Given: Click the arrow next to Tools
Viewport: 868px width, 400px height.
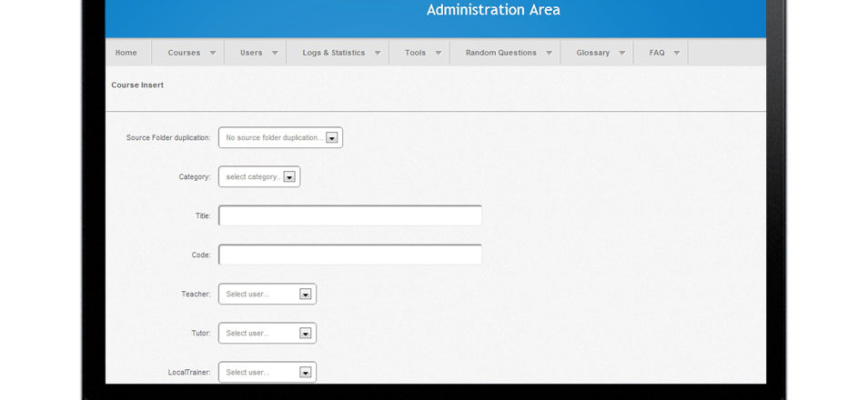Looking at the screenshot, I should click(x=439, y=53).
